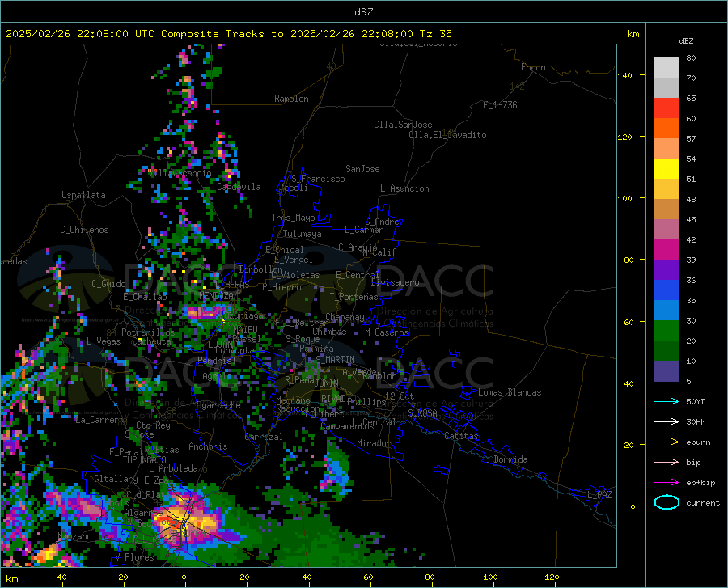Click the 'eburn' legend label
728x588 pixels.
click(698, 442)
